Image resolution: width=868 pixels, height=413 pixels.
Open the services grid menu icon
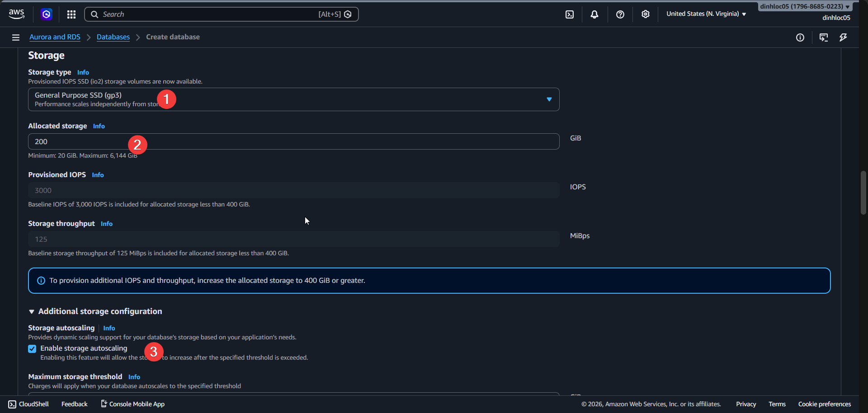click(71, 14)
